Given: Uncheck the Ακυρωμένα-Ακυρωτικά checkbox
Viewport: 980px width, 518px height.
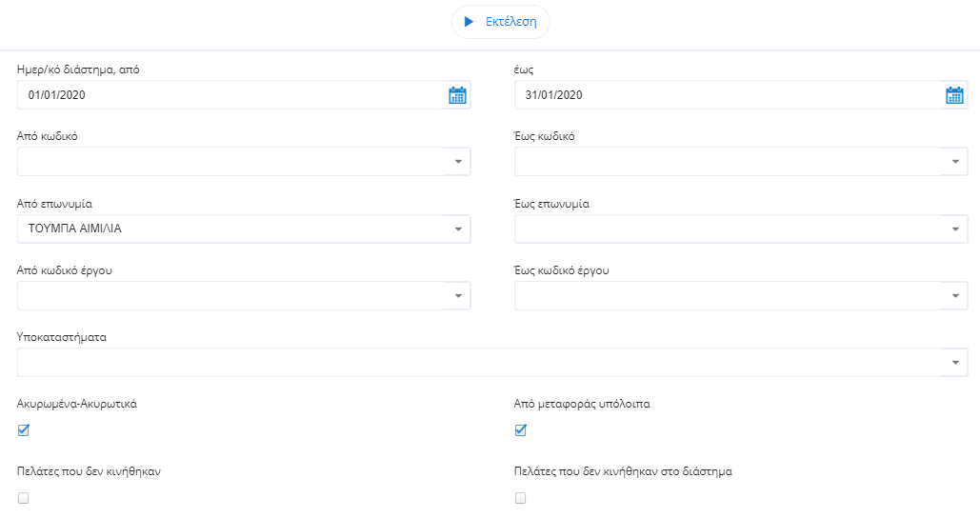Looking at the screenshot, I should [x=24, y=430].
